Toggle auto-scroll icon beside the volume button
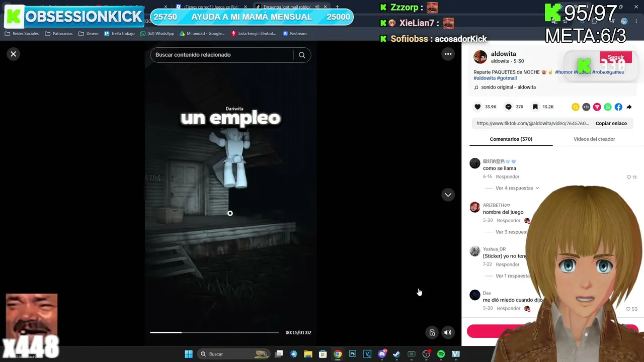Viewport: 644px width, 362px height. click(x=432, y=332)
